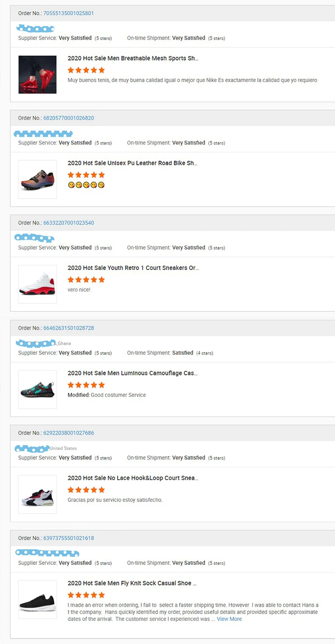Open order number 63973755501021618 link
The image size is (335, 644).
pos(68,538)
